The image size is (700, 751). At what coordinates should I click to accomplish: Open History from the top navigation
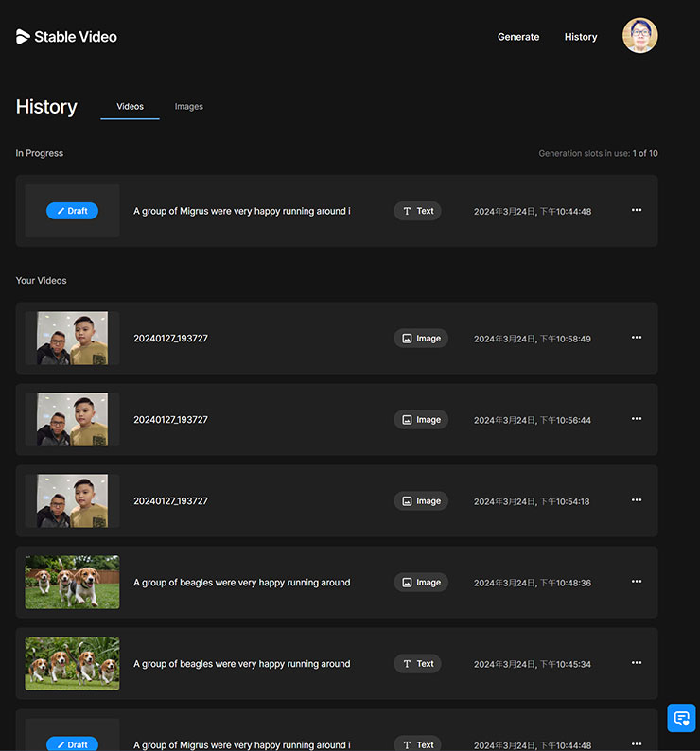(581, 37)
